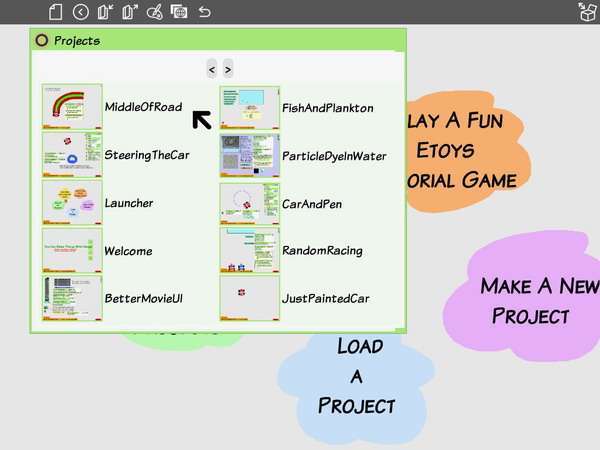Select the SteeringTheCar project name
This screenshot has width=600, height=450.
[x=147, y=155]
